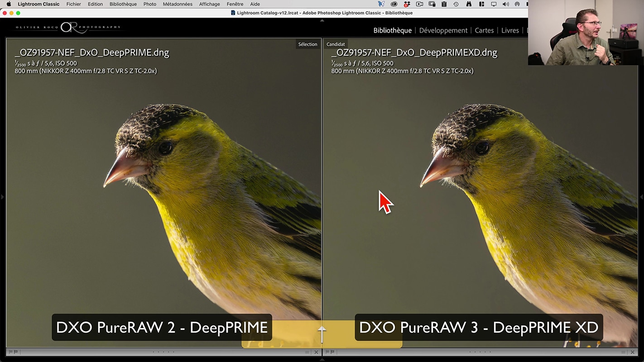The width and height of the screenshot is (644, 362).
Task: Click the Candidat label on the right photo
Action: (336, 44)
